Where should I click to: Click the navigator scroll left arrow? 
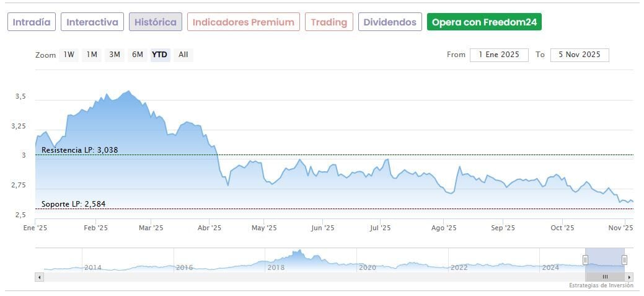[40, 277]
